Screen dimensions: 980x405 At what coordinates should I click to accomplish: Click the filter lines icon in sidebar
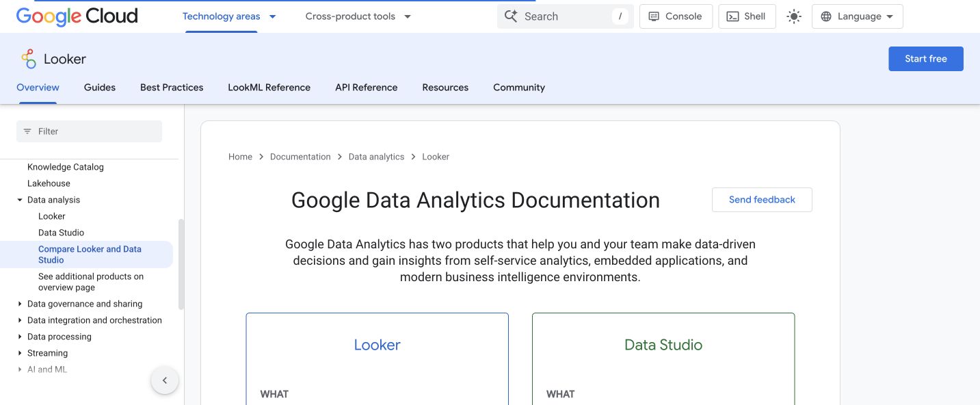pyautogui.click(x=27, y=131)
